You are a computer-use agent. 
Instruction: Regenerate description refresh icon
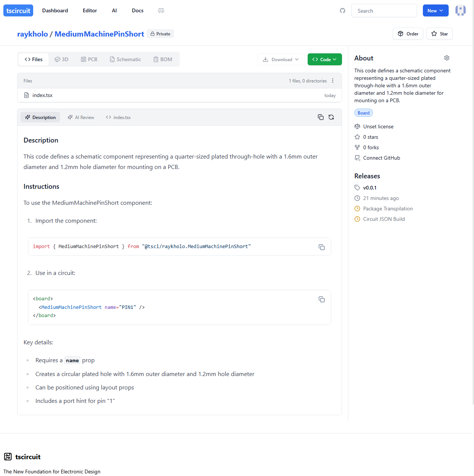pyautogui.click(x=331, y=117)
